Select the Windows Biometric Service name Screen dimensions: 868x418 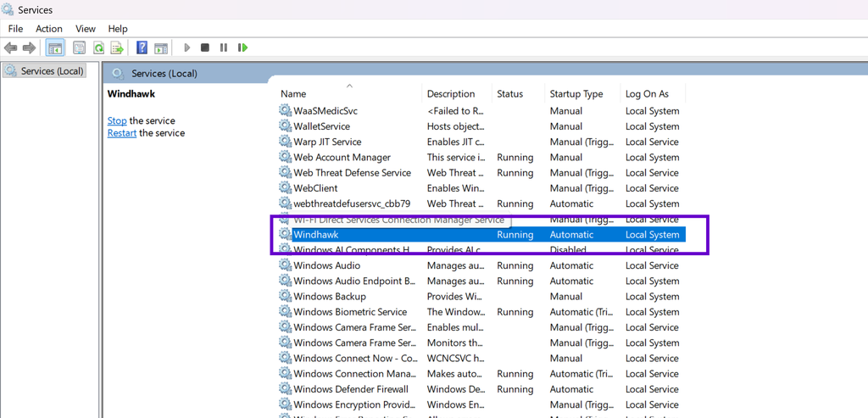click(350, 312)
